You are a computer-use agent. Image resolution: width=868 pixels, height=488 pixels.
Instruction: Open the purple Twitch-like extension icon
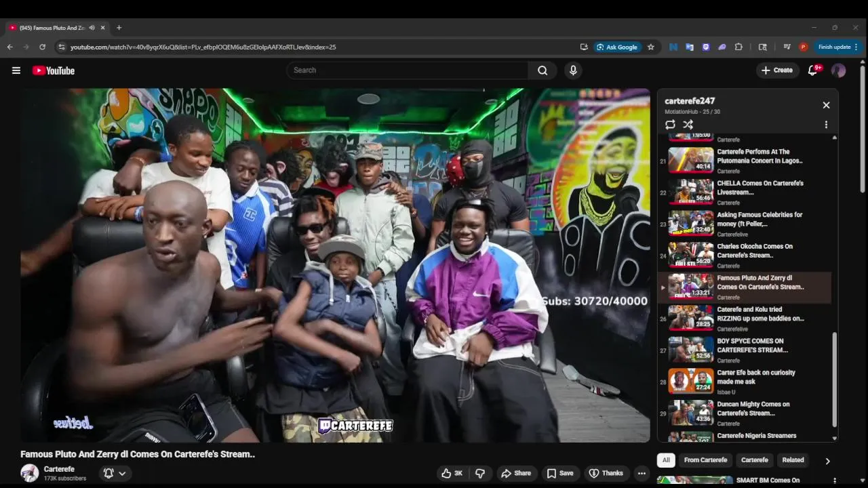coord(706,47)
